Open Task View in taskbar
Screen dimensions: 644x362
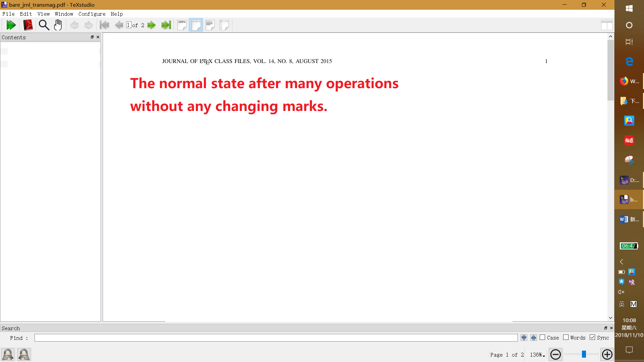point(629,42)
